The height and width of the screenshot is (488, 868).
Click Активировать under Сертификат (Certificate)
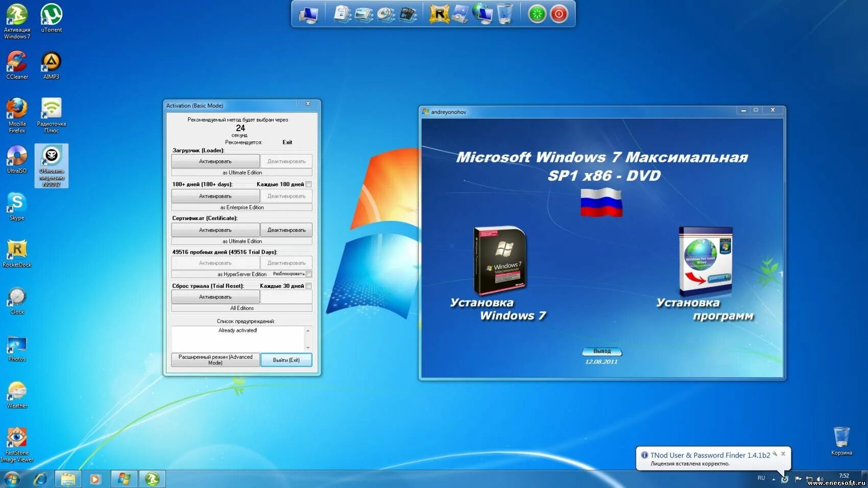point(215,230)
